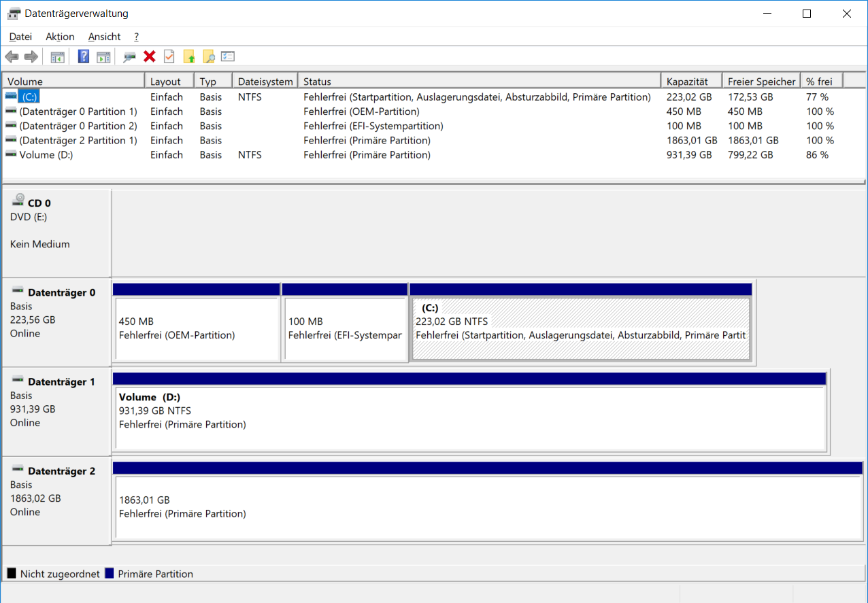The image size is (868, 603).
Task: Click the 799,22 GB free space cell
Action: pos(750,154)
